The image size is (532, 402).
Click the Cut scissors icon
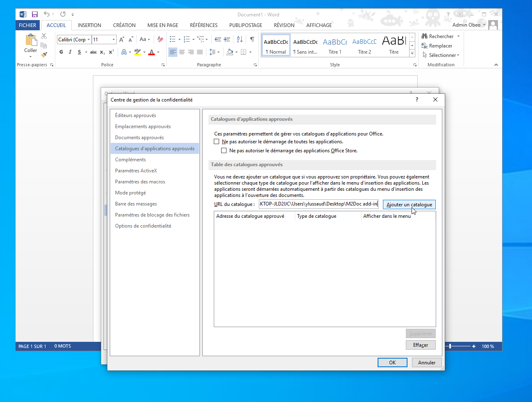pyautogui.click(x=44, y=36)
